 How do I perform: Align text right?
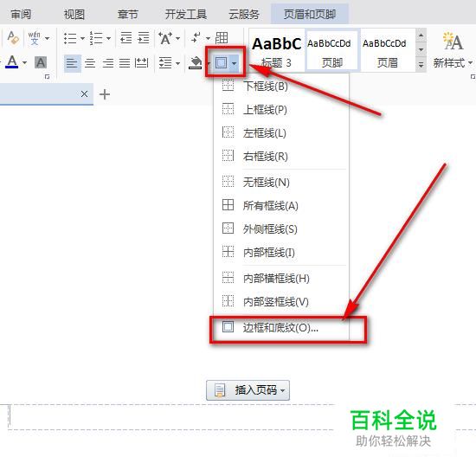pos(108,63)
